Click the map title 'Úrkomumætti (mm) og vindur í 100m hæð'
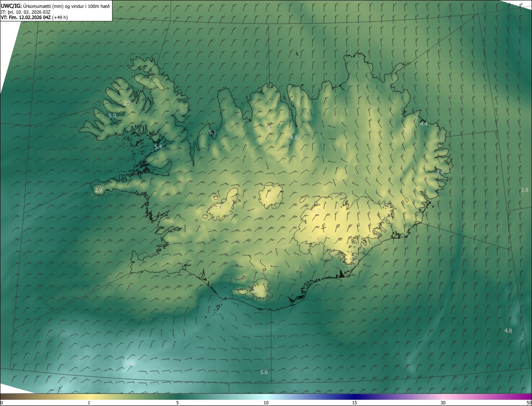Image resolution: width=532 pixels, height=406 pixels. [66, 6]
